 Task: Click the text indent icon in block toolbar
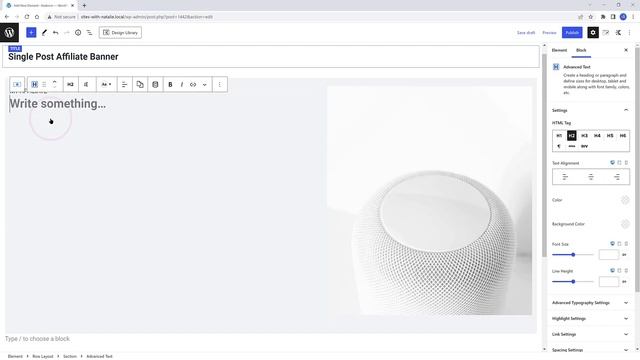86,84
